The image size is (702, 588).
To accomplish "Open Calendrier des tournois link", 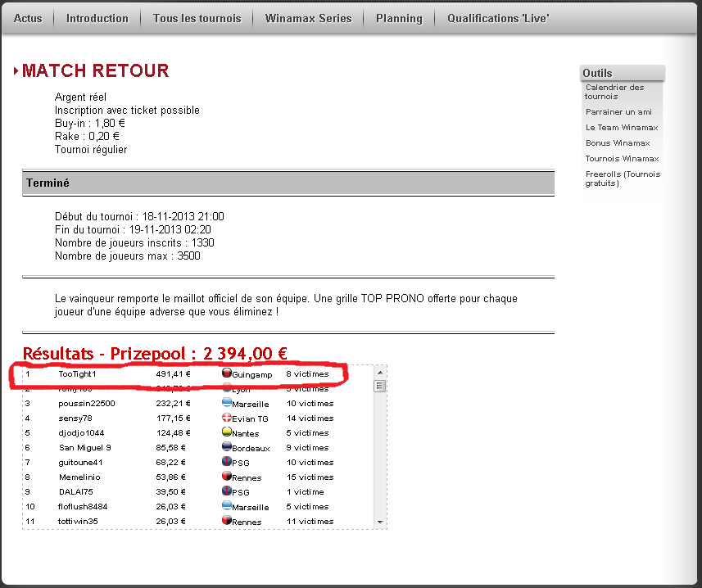I will [x=614, y=92].
